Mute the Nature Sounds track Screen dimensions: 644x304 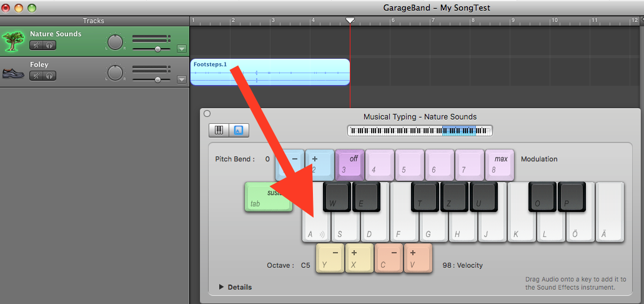36,45
